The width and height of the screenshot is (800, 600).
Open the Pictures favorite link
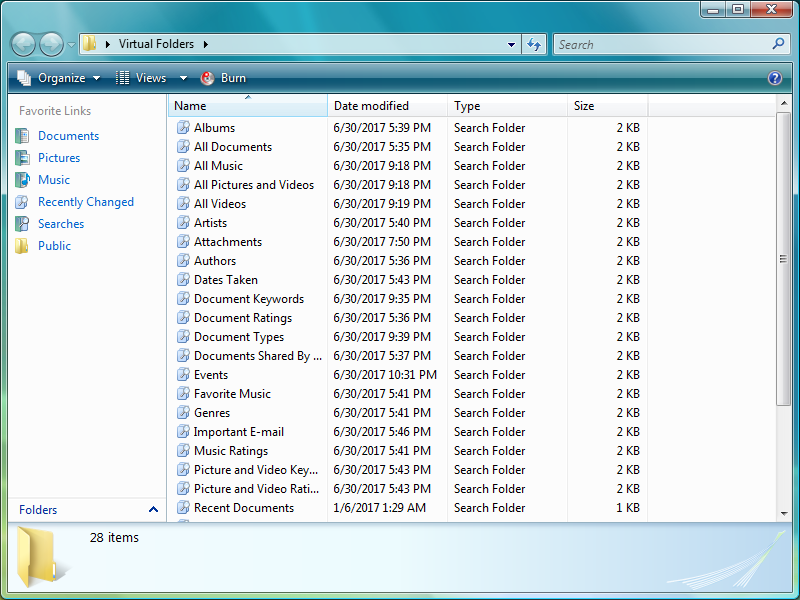click(x=59, y=158)
